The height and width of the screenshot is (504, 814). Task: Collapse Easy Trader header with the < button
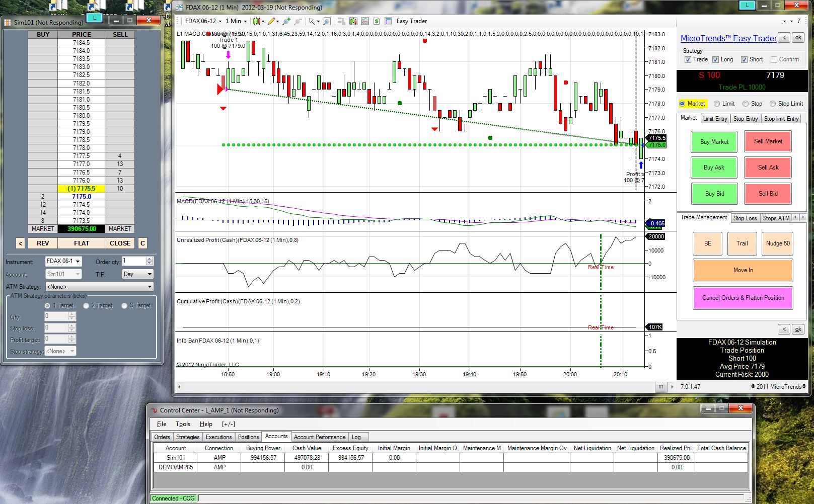tap(784, 38)
